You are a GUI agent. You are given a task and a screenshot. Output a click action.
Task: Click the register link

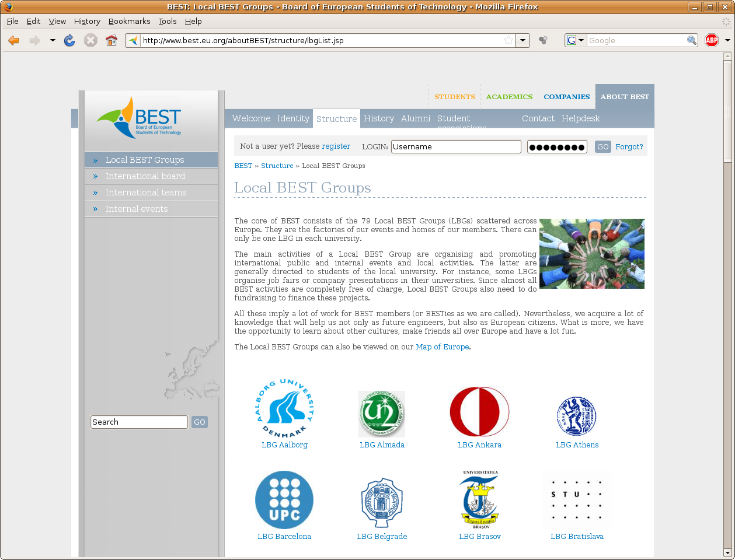click(x=336, y=146)
